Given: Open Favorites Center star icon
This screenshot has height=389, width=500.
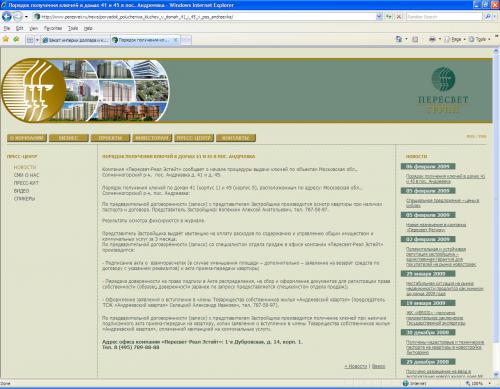Looking at the screenshot, I should pyautogui.click(x=6, y=39).
